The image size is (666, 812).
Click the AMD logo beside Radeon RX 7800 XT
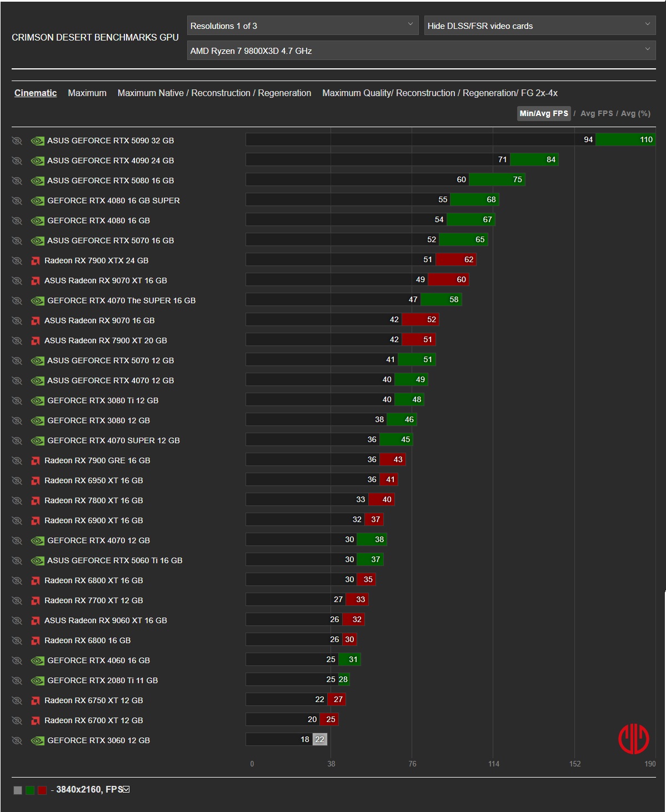click(36, 501)
